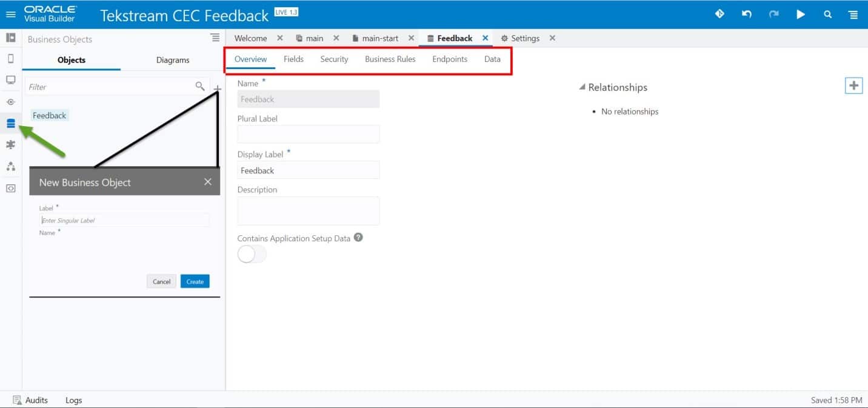Go to the Security sub-tab
The height and width of the screenshot is (408, 868).
334,59
